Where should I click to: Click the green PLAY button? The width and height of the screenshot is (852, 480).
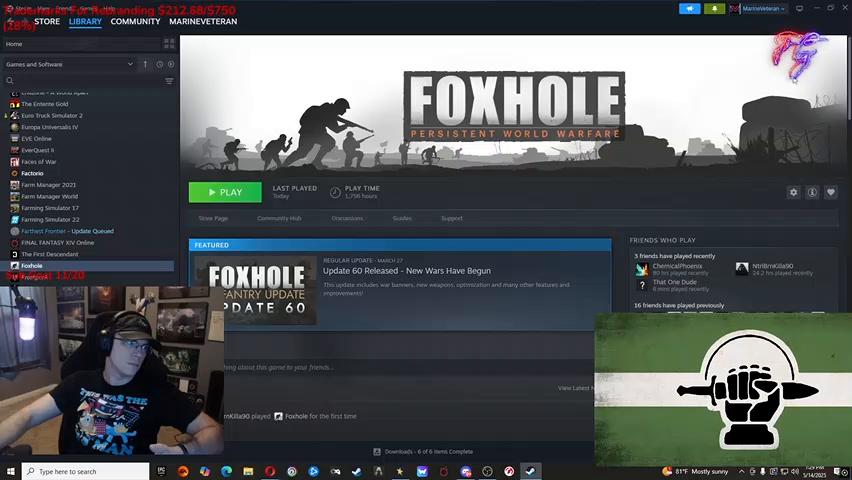(225, 192)
